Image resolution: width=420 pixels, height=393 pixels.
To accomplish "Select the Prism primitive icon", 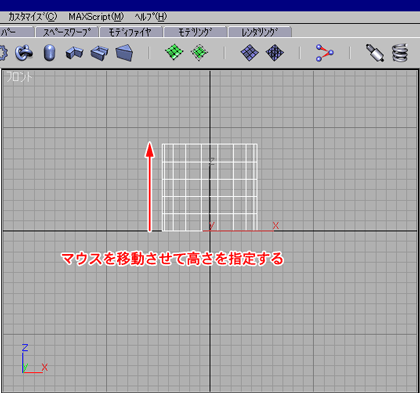I will pyautogui.click(x=124, y=53).
